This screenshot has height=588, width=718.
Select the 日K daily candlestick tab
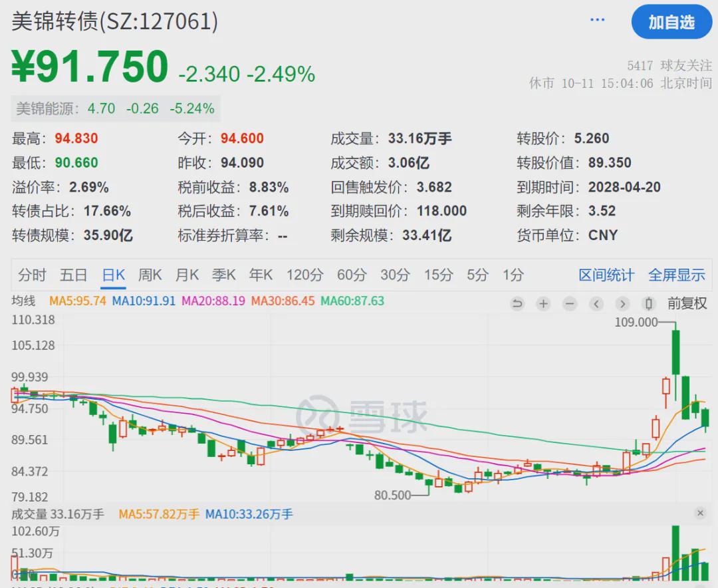pyautogui.click(x=113, y=275)
